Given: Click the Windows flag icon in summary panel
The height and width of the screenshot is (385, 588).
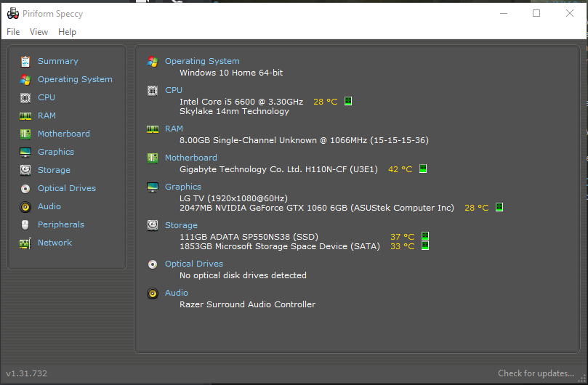Looking at the screenshot, I should pyautogui.click(x=153, y=62).
